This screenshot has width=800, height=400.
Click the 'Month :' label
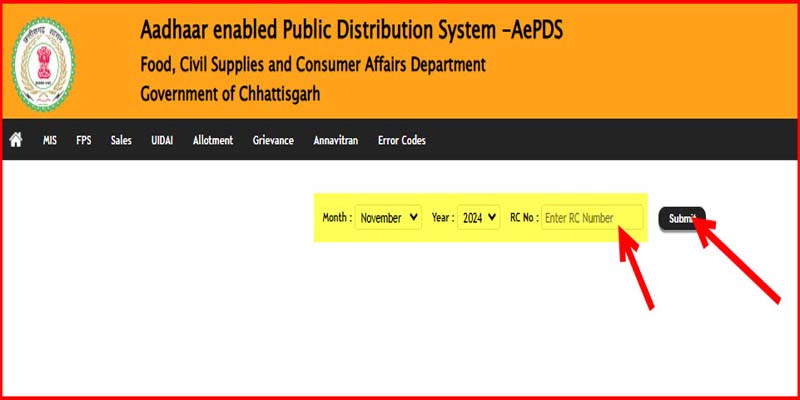pyautogui.click(x=337, y=217)
